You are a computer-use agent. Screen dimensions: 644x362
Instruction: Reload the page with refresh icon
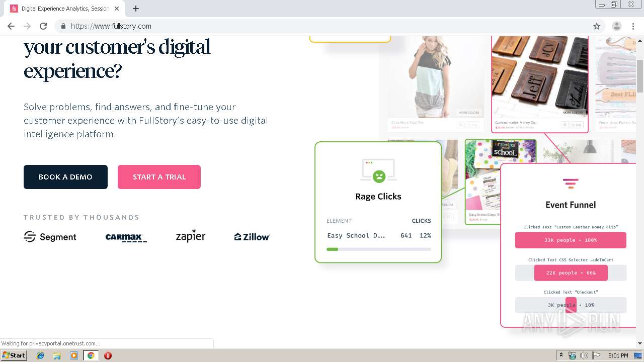[43, 26]
